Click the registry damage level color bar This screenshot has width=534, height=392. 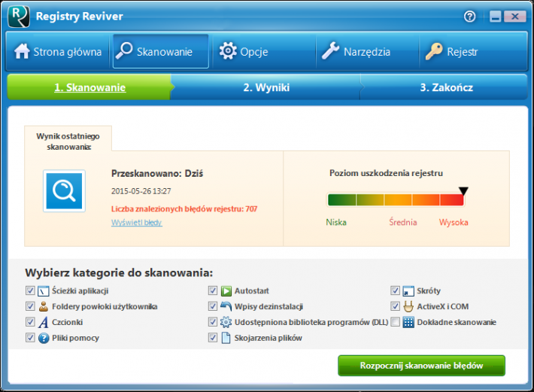(x=396, y=199)
